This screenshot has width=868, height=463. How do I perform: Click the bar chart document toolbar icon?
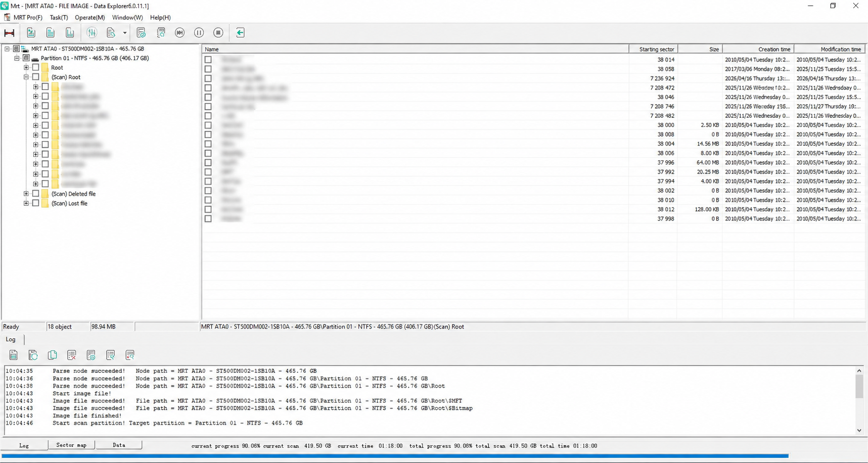pos(70,33)
